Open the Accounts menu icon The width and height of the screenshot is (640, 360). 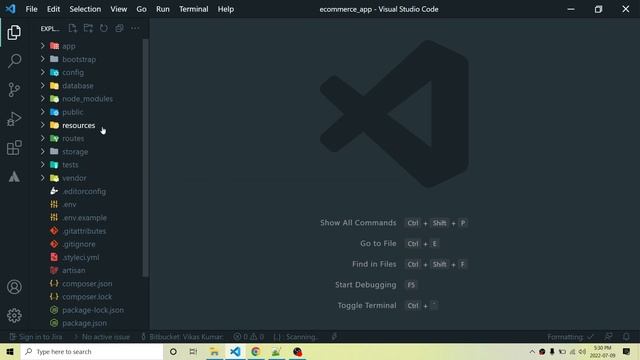tap(14, 287)
